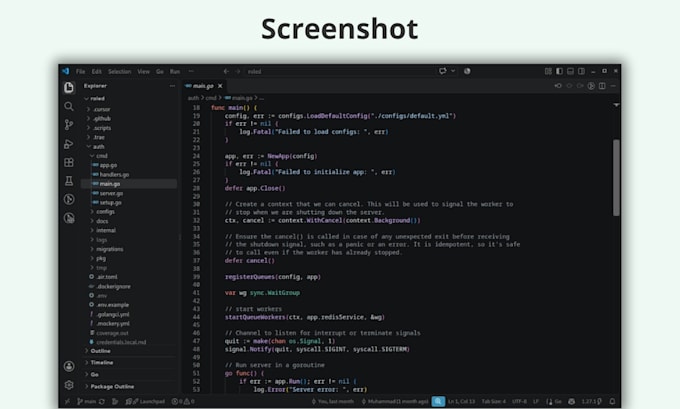The image size is (680, 409).
Task: Click the command center search field
Action: click(x=339, y=72)
